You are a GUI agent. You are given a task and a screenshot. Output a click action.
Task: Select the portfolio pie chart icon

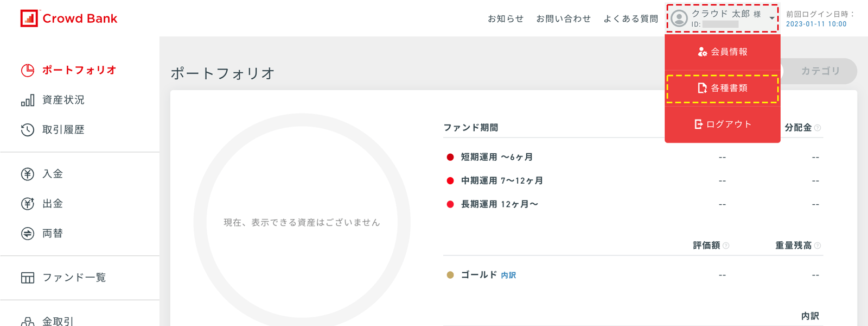click(27, 70)
